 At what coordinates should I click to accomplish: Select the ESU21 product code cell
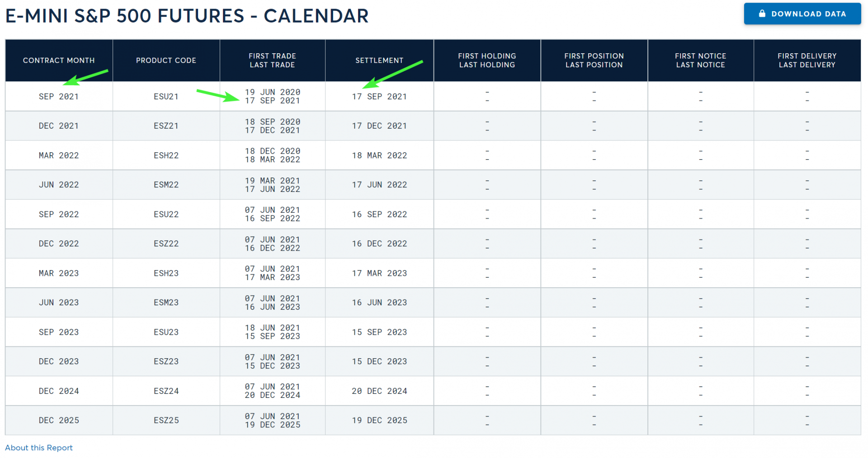pos(166,97)
